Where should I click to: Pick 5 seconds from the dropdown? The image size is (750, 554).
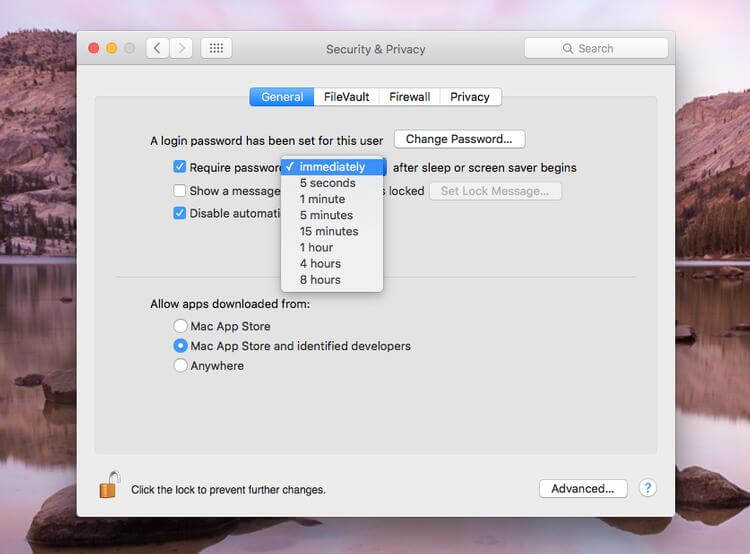(x=332, y=183)
